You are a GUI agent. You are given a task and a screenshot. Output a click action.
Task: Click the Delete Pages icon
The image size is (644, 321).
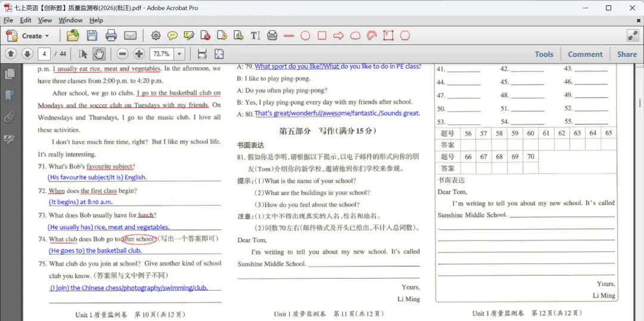[x=206, y=36]
